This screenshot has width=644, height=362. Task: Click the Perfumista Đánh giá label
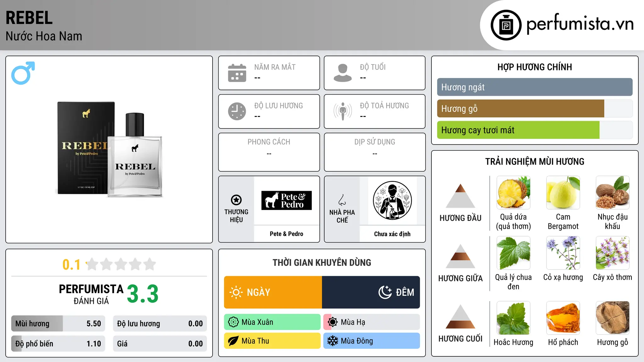91,294
